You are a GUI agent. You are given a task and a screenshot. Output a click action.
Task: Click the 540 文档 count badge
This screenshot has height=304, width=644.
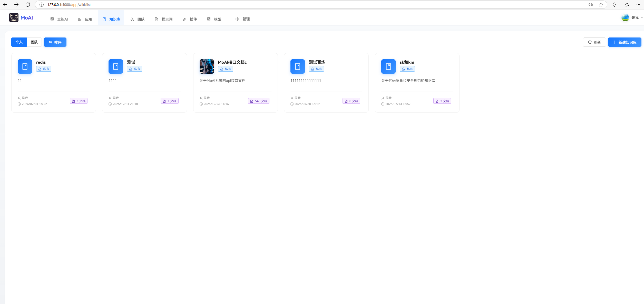259,101
